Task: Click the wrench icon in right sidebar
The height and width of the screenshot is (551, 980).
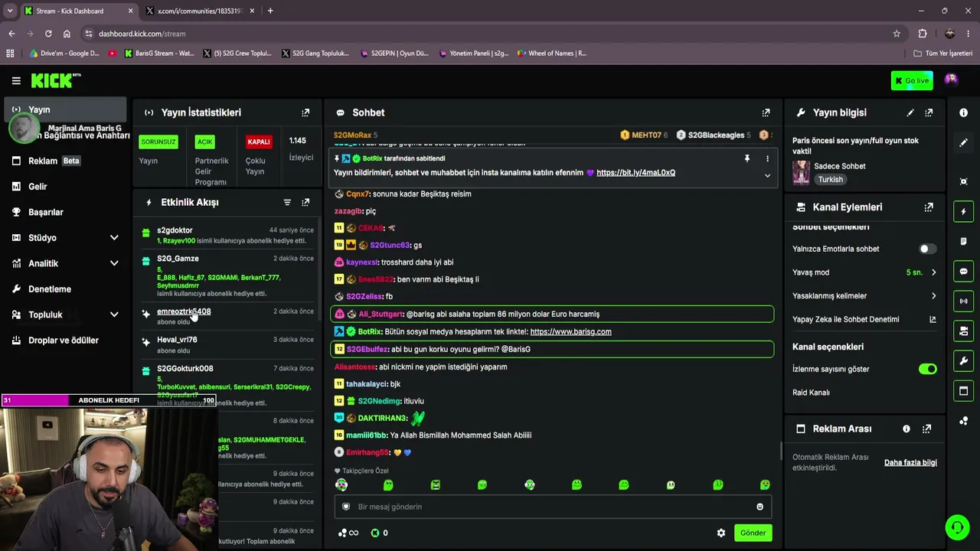Action: click(963, 361)
